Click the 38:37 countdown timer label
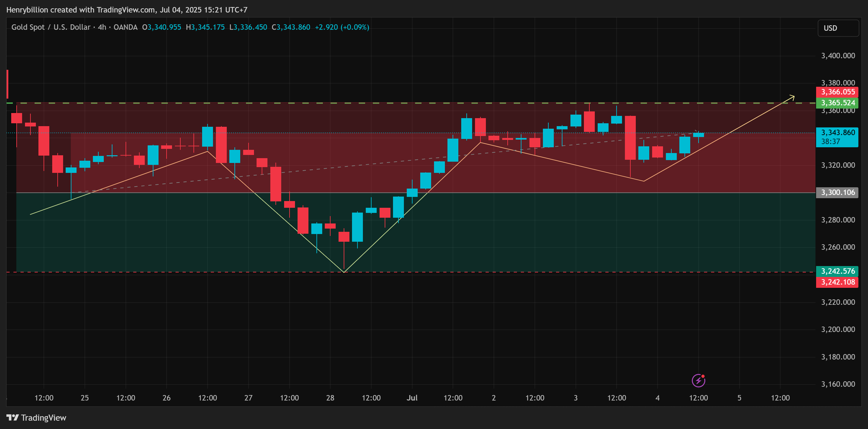868x429 pixels. (831, 142)
